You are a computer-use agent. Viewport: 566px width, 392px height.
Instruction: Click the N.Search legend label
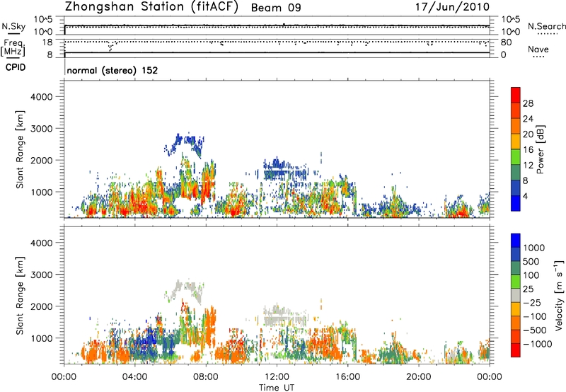(x=546, y=26)
